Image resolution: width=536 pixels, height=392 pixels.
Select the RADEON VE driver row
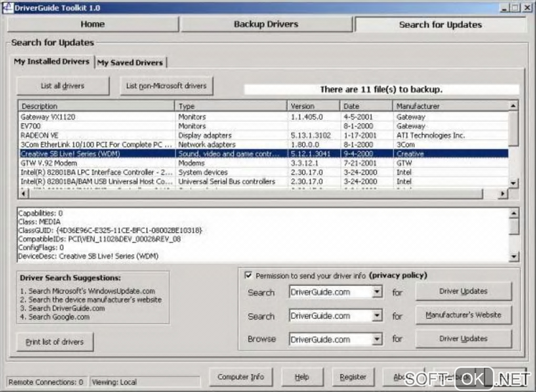(x=263, y=136)
